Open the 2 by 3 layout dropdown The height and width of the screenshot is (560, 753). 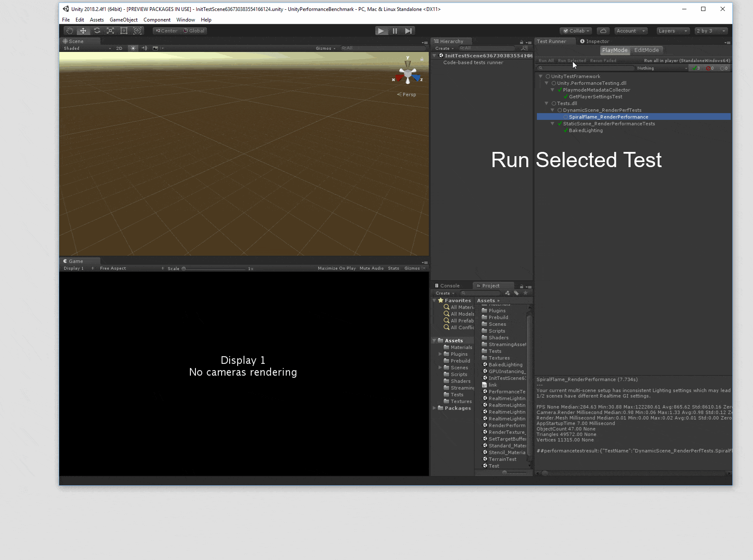[711, 31]
